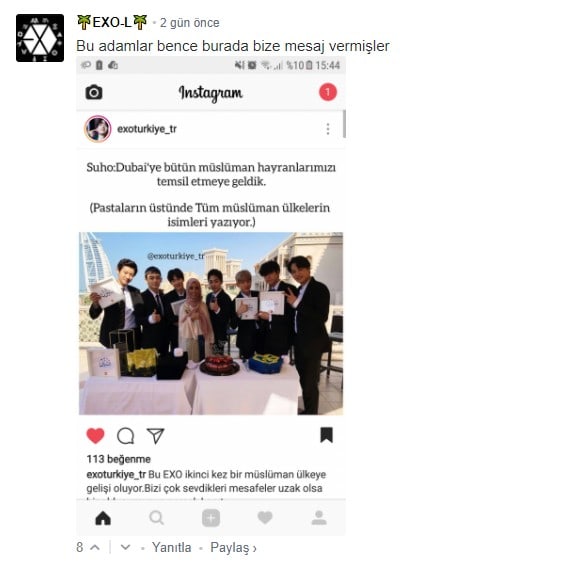Open the activity heart tab
Image resolution: width=574 pixels, height=575 pixels.
(x=265, y=518)
